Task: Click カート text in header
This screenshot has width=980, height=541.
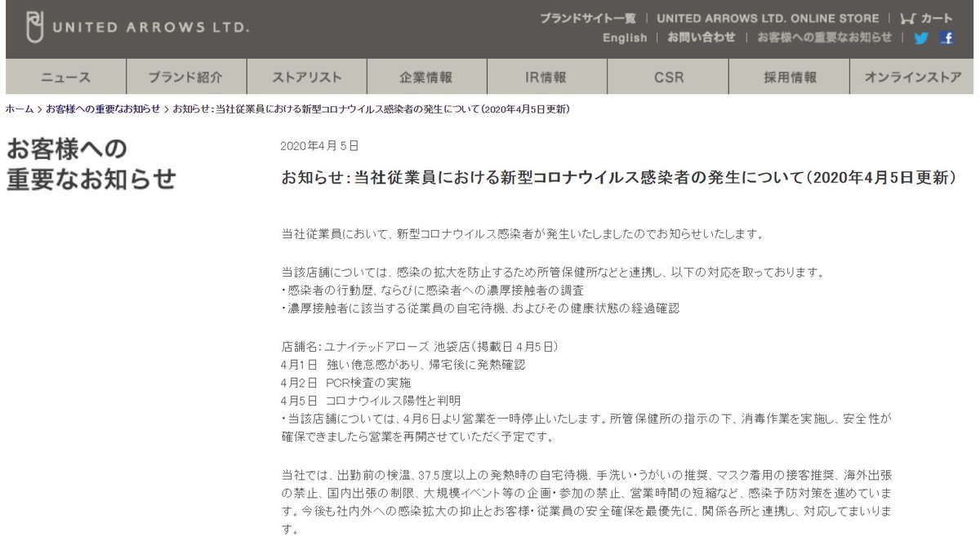Action: point(936,18)
